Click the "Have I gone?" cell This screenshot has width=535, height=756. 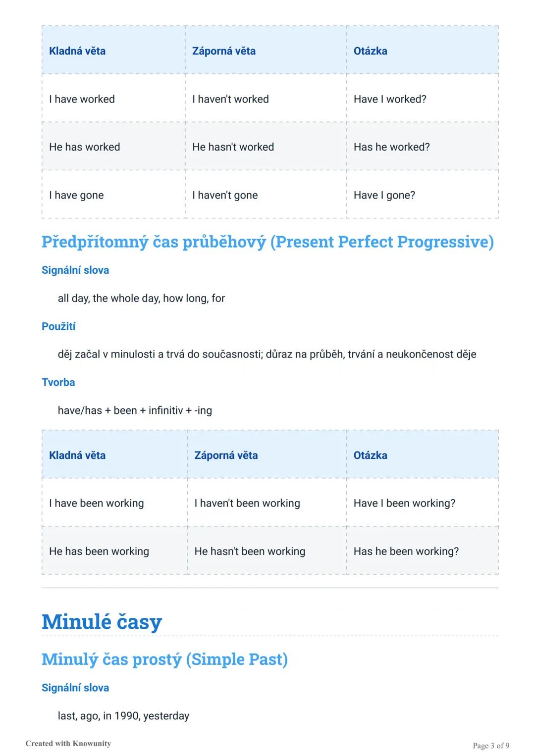pyautogui.click(x=384, y=195)
